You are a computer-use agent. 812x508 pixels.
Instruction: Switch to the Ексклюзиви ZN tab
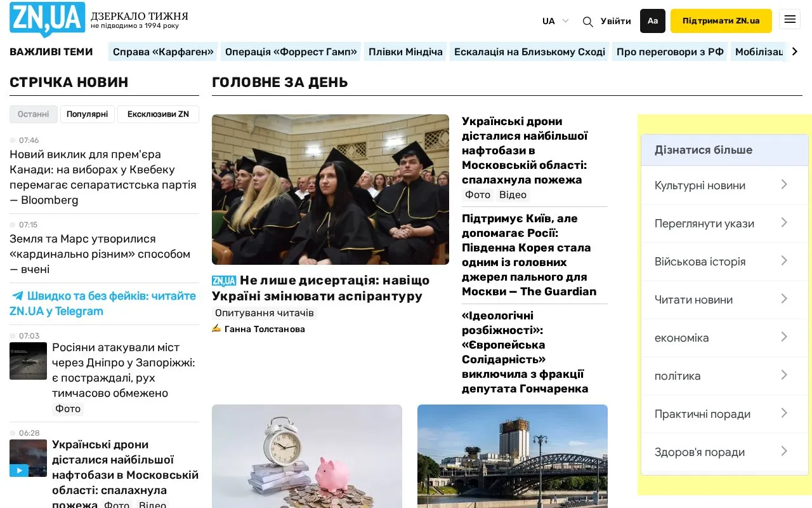[158, 114]
